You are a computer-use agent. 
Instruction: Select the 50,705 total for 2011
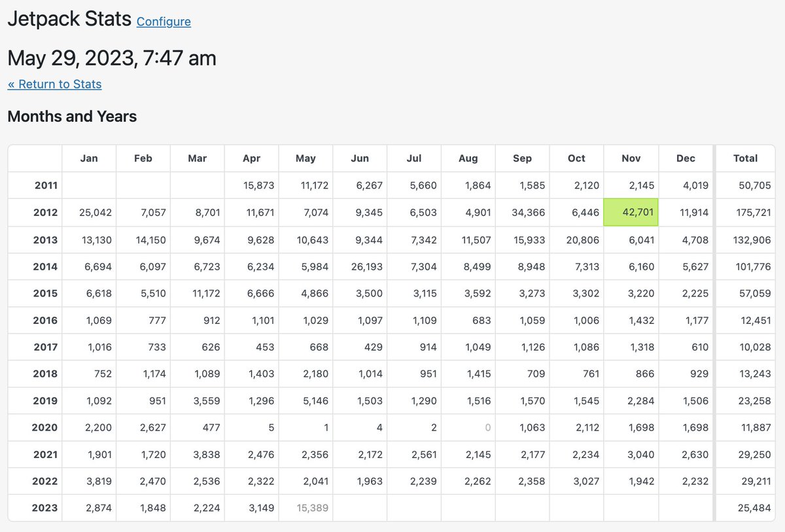coord(754,186)
